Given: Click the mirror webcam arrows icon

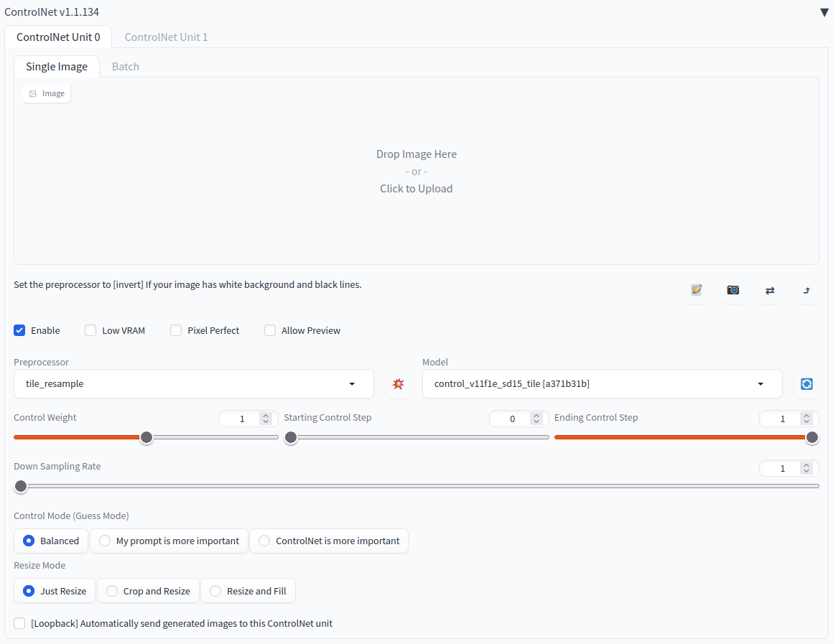Looking at the screenshot, I should tap(770, 290).
